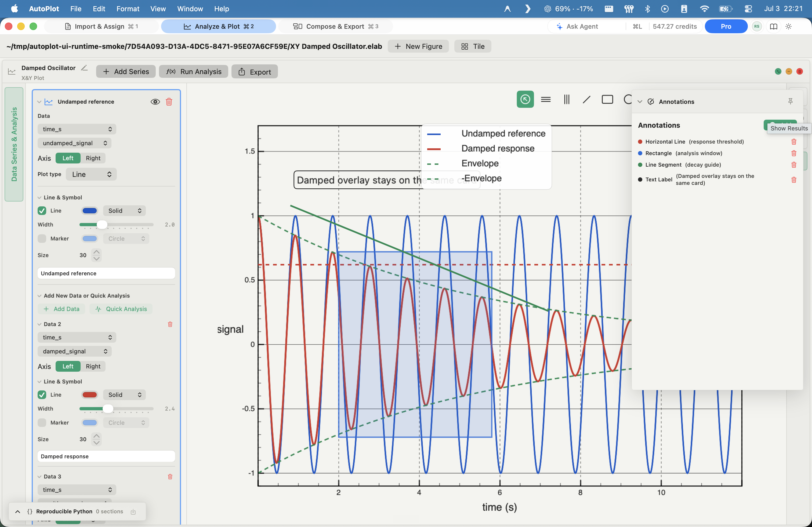
Task: Delete the Rectangle analysis window annotation
Action: pyautogui.click(x=794, y=153)
